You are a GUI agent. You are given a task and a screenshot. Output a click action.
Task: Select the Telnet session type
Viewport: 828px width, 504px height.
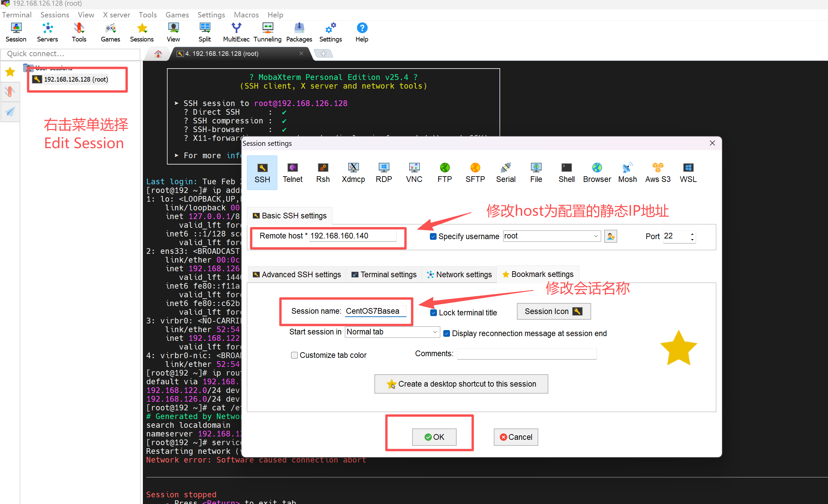(x=292, y=173)
